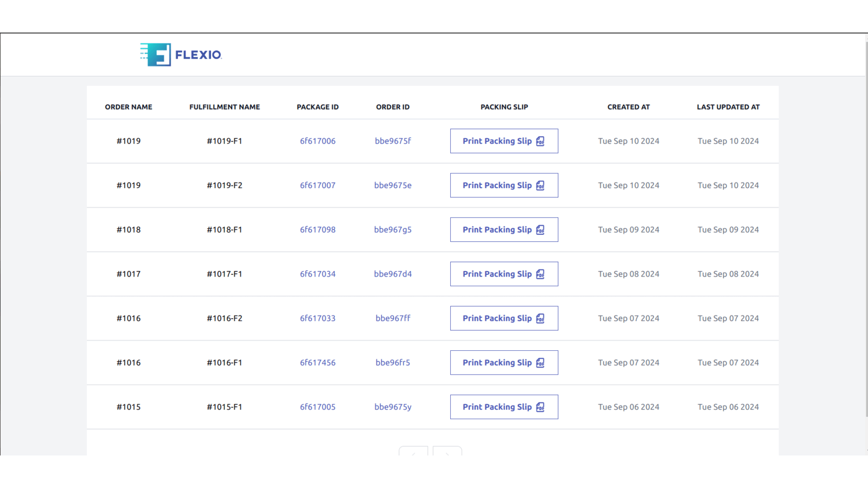Click the PDF icon for fulfillment #1015-F1
Viewport: 868px width, 488px height.
pos(540,407)
